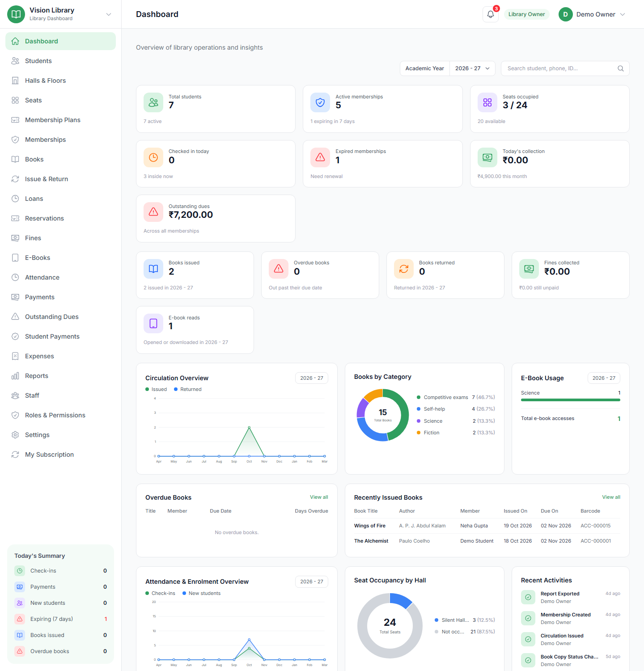
Task: Click the Settings gear icon
Action: coord(15,435)
